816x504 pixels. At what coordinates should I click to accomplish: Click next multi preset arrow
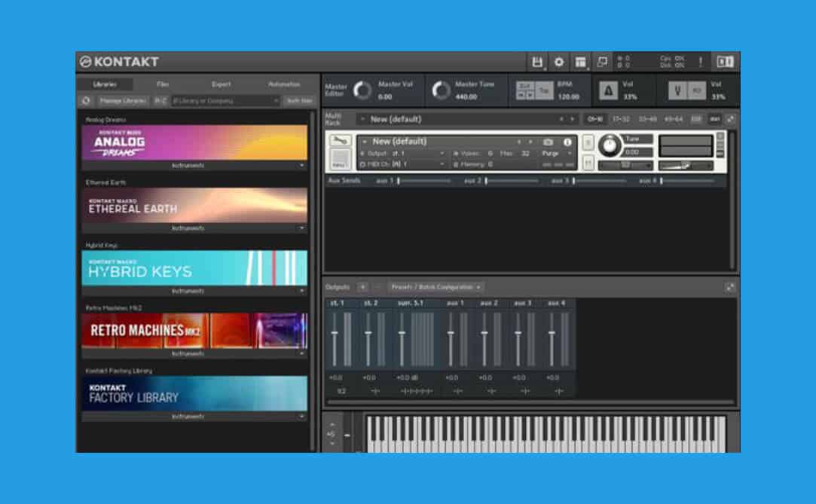pyautogui.click(x=572, y=119)
